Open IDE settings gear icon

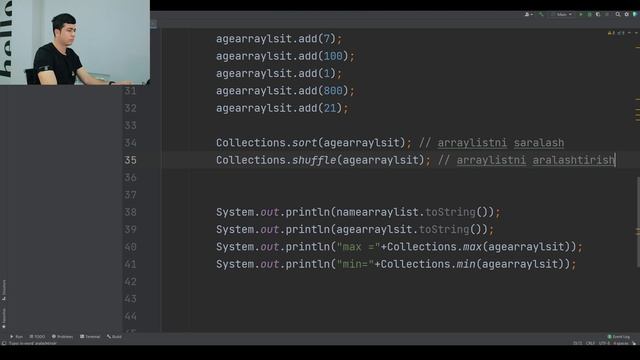tap(627, 14)
